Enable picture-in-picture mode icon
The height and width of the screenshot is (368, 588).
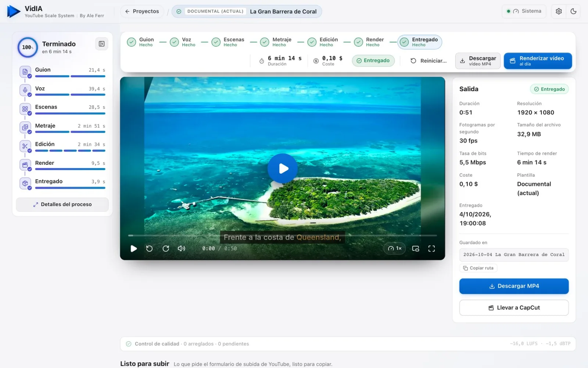416,248
